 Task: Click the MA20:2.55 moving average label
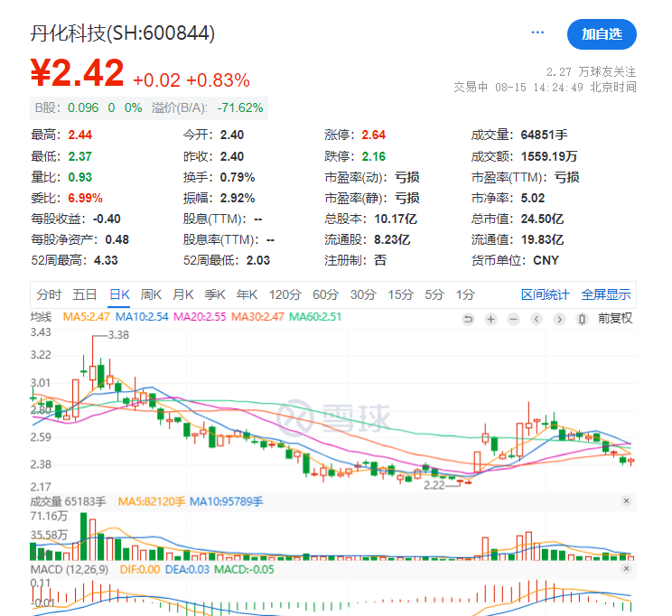click(x=200, y=317)
